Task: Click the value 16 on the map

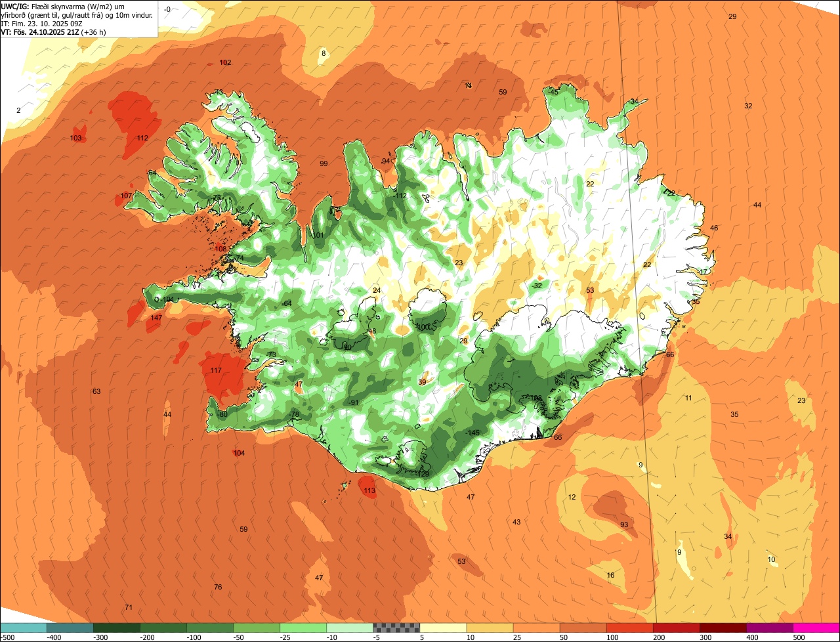Action: pos(610,575)
